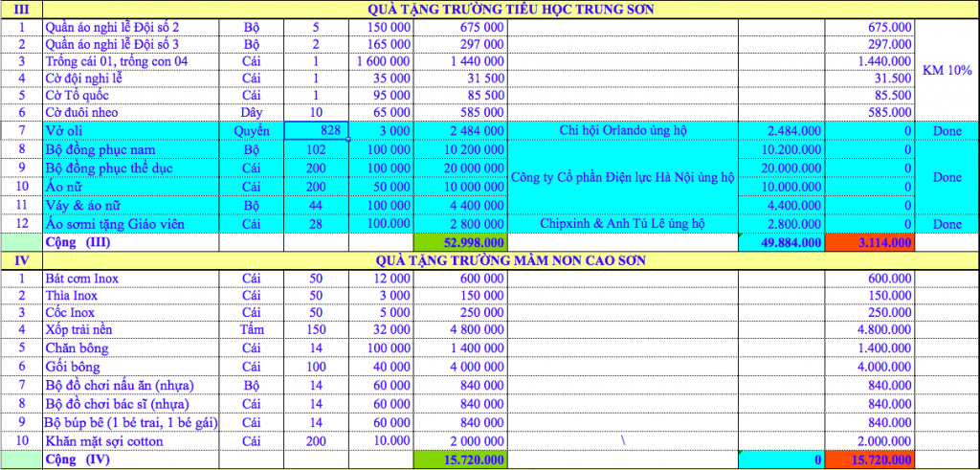Image resolution: width=980 pixels, height=470 pixels.
Task: Select the price 32 000 cell
Action: [x=381, y=328]
